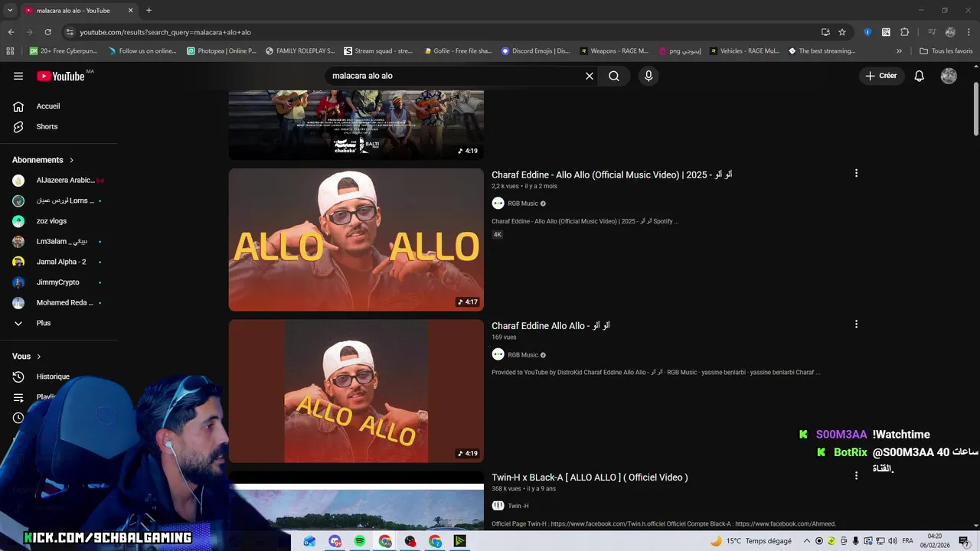This screenshot has width=980, height=551.
Task: Play the ALLO ALLO 4:17 thumbnail
Action: coord(356,240)
